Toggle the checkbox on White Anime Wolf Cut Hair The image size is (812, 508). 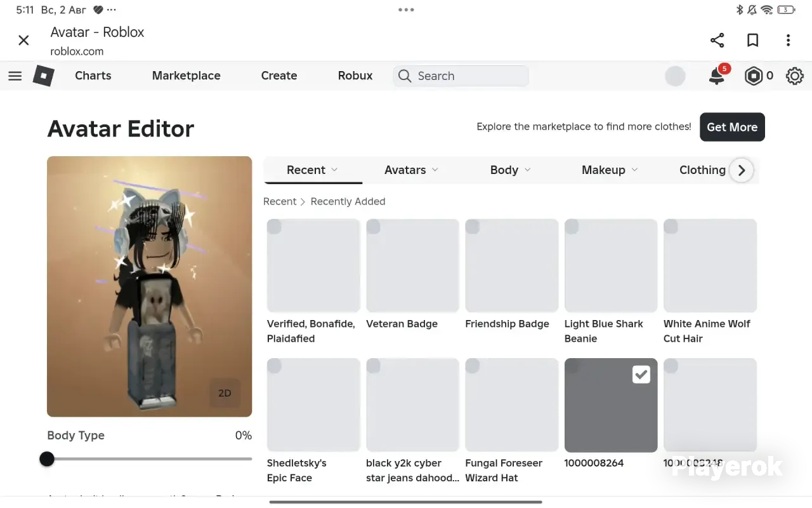pyautogui.click(x=671, y=227)
